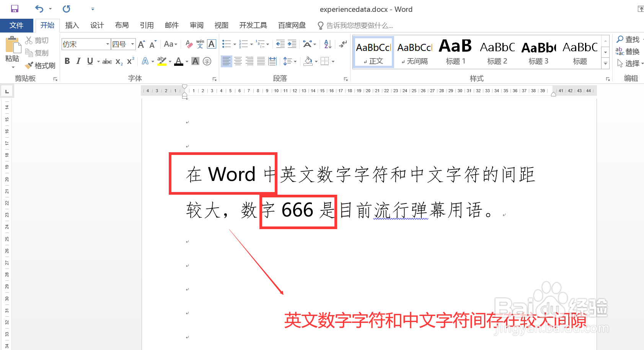
Task: Switch to the 布局 (Layout) tab
Action: (122, 25)
